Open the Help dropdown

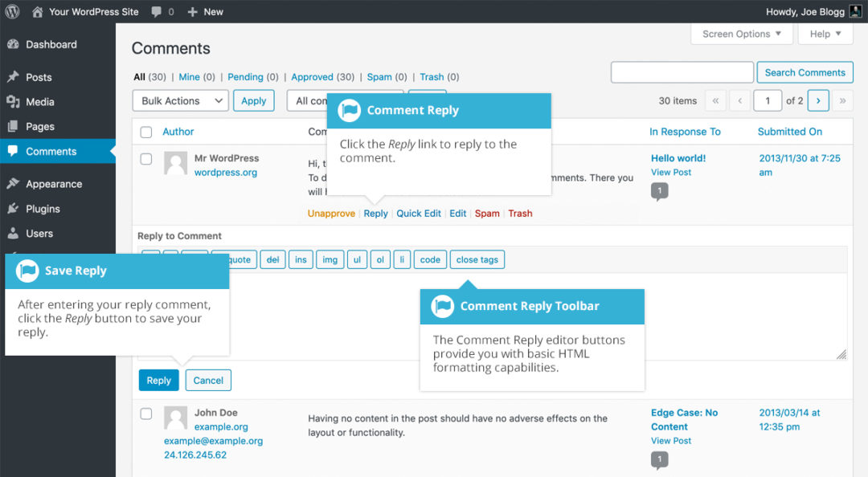click(825, 34)
